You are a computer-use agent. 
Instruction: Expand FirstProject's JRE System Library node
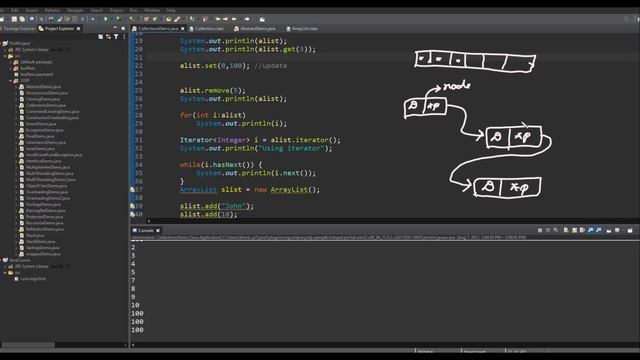pyautogui.click(x=6, y=49)
